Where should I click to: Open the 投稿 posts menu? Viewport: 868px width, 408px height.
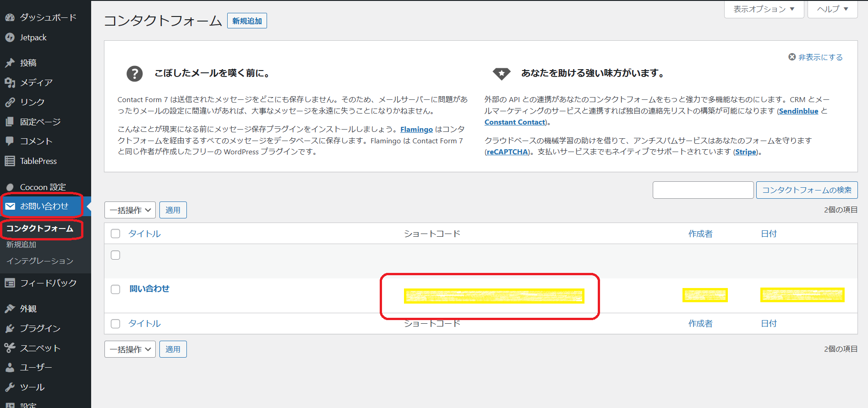tap(28, 63)
